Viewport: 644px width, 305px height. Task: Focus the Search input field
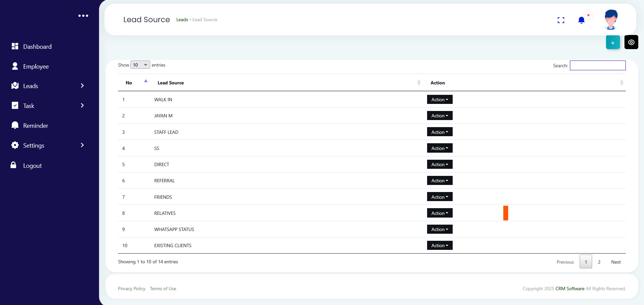point(598,66)
